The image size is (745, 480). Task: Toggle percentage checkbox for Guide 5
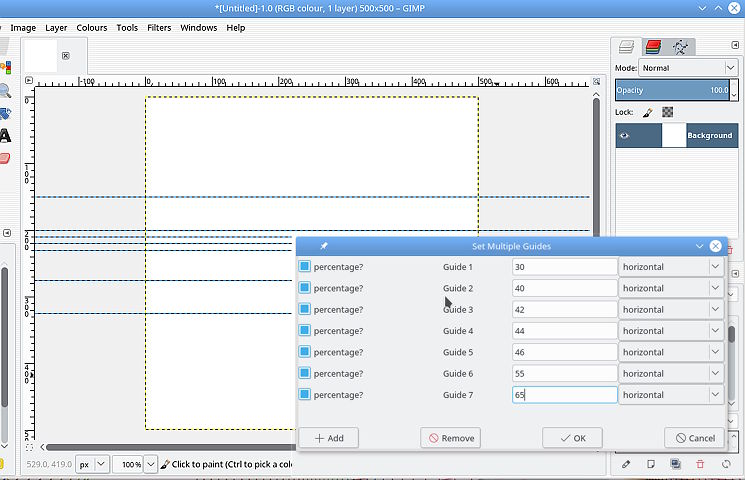pyautogui.click(x=305, y=352)
